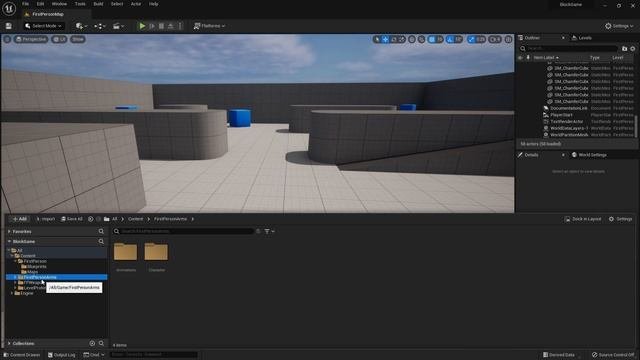Sort the Outliner by Item Label

coord(546,58)
